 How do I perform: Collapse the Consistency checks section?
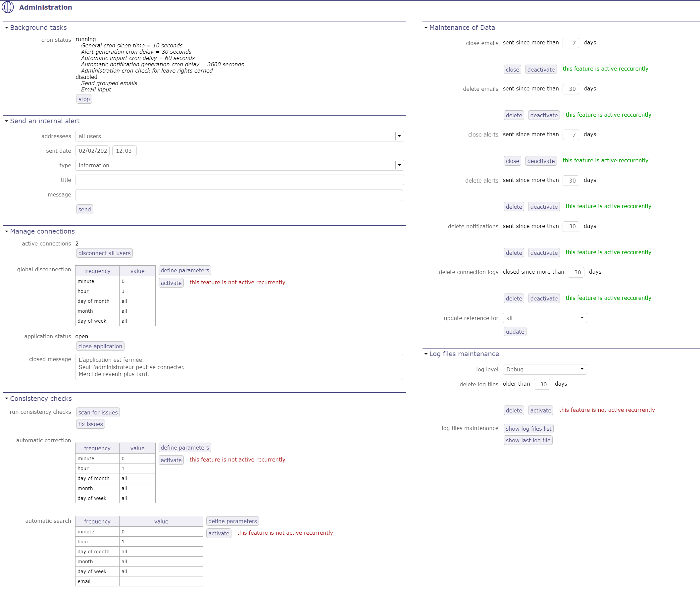[x=6, y=398]
